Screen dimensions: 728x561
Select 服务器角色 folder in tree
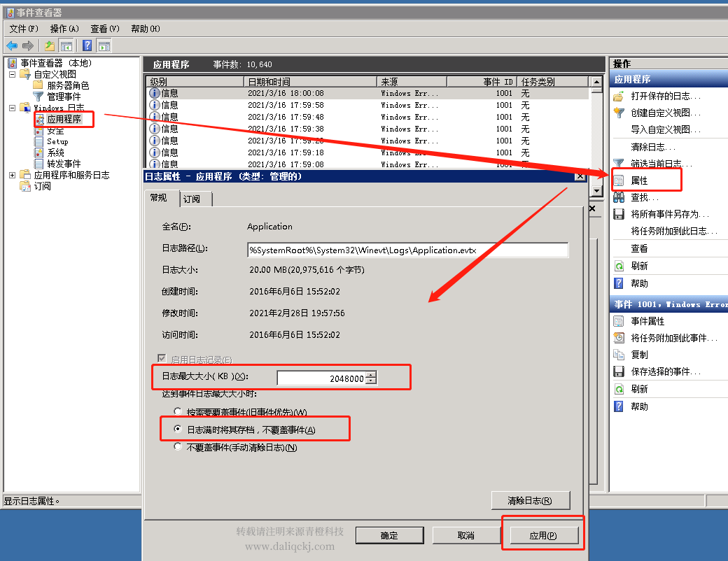click(68, 85)
